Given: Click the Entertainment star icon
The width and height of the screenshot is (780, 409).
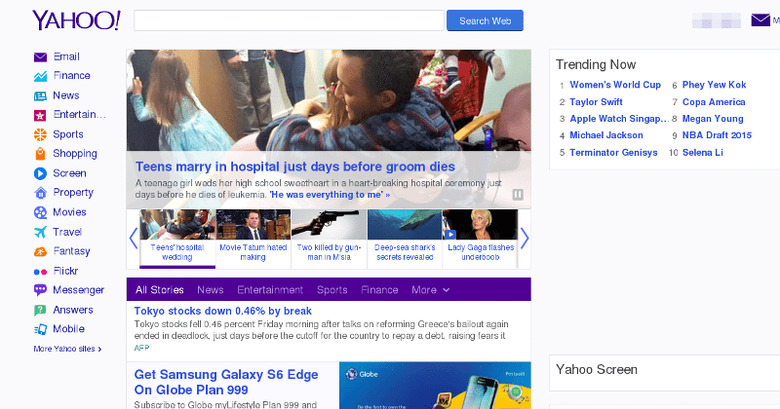Looking at the screenshot, I should (x=40, y=115).
